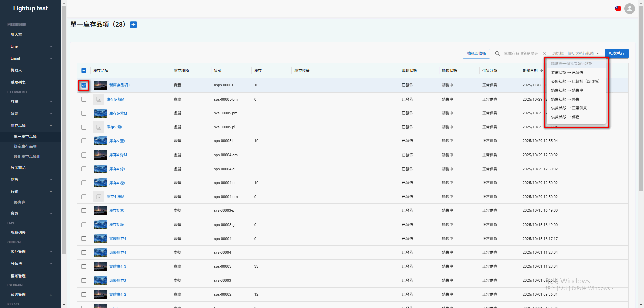The width and height of the screenshot is (644, 308).
Task: Click the placeholder image icon for 庫存5-藍M
Action: [99, 99]
